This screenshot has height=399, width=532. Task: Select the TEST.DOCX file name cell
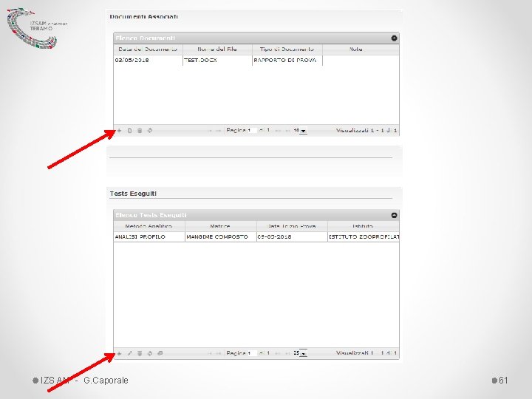click(217, 60)
